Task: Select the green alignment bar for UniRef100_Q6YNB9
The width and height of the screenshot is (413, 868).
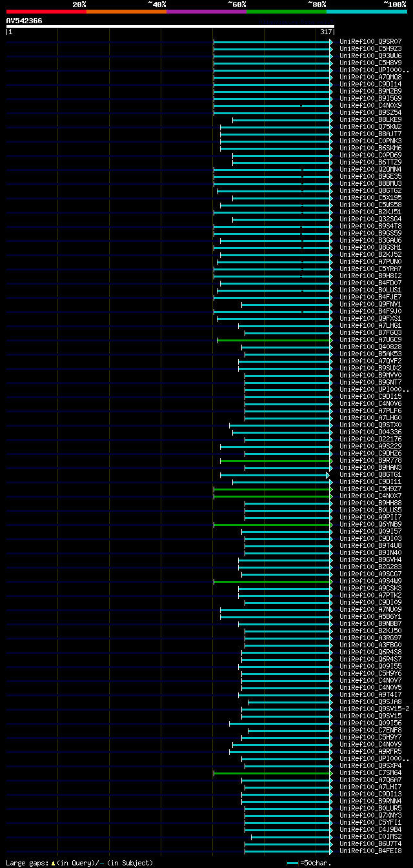Action: click(x=273, y=525)
